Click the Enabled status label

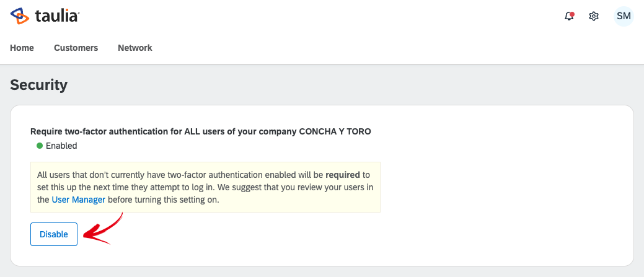[x=61, y=145]
